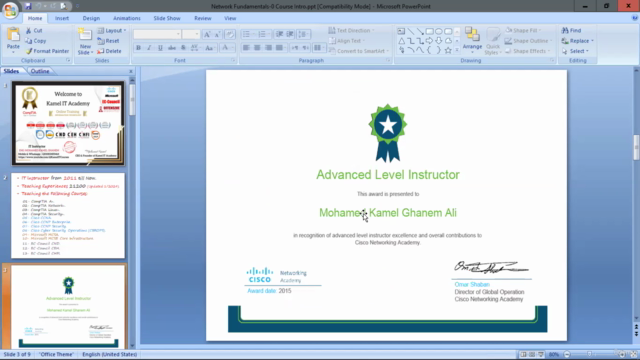Insert a text box shape
Screen dimensions: 640x360
click(401, 31)
